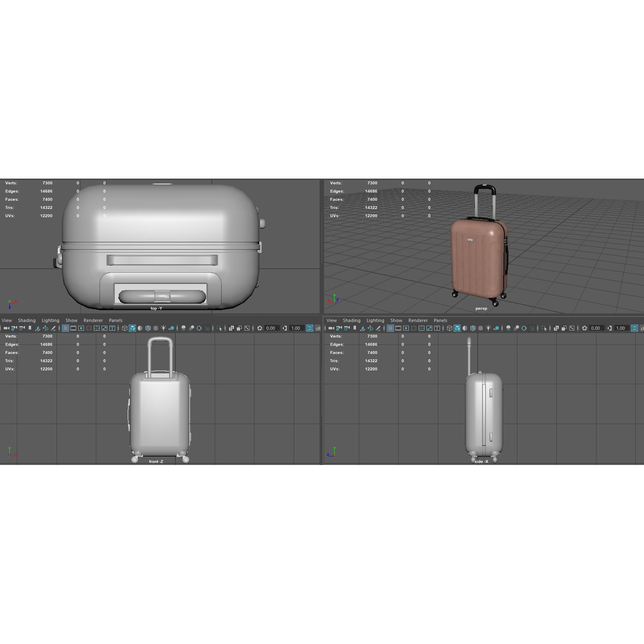Viewport: 644px width, 644px height.
Task: Click Image Plane icon in front -Z panel
Action: 37,328
